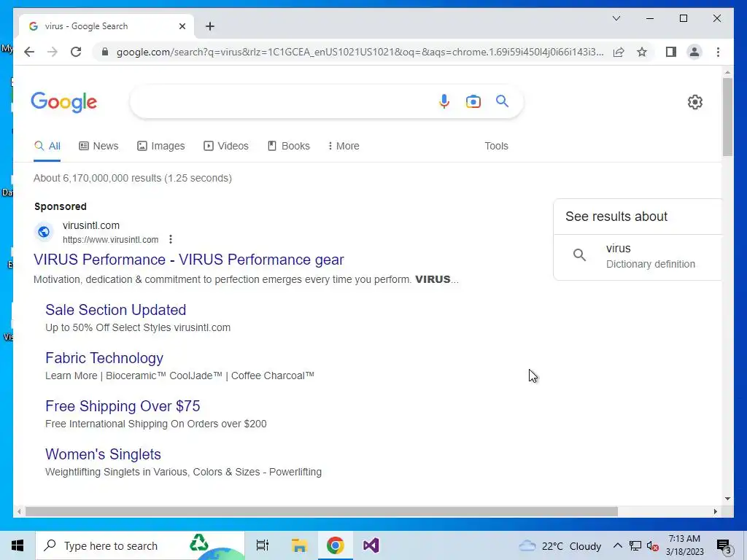Viewport: 747px width, 560px height.
Task: Open Women's Singlets link
Action: point(103,454)
